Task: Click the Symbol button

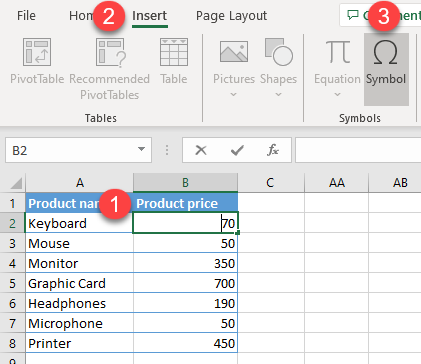Action: (386, 69)
